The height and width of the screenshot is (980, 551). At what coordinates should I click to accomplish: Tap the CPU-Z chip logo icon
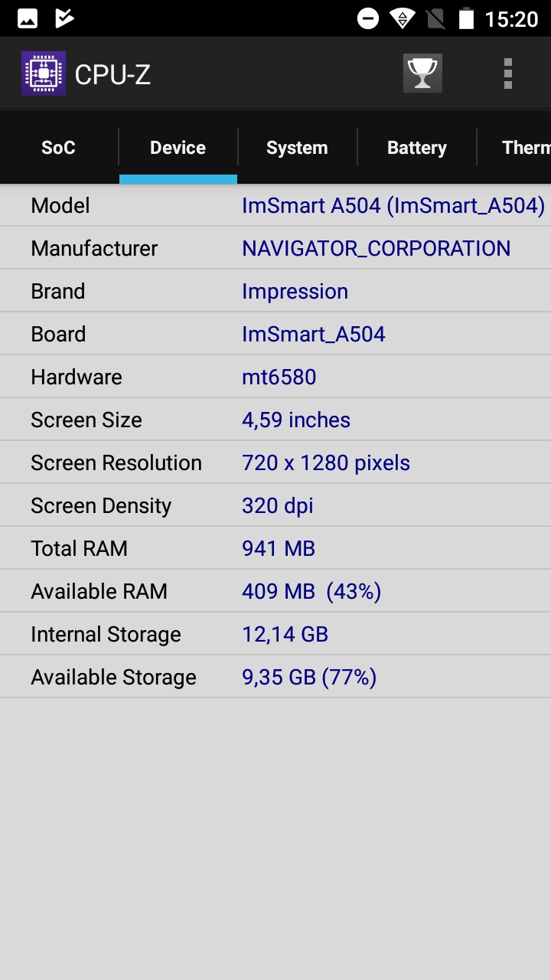44,73
